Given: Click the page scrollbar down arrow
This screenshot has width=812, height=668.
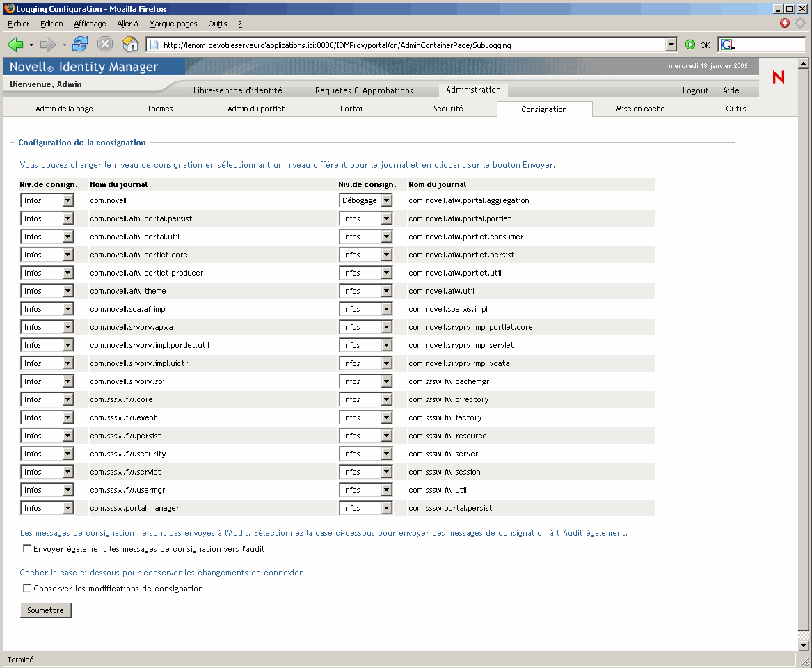Looking at the screenshot, I should pos(803,646).
